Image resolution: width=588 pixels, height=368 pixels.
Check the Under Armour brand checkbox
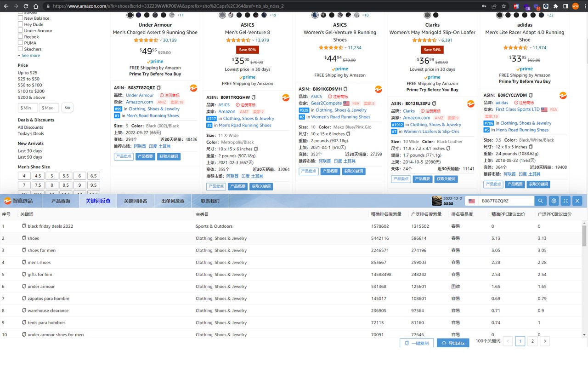(20, 30)
